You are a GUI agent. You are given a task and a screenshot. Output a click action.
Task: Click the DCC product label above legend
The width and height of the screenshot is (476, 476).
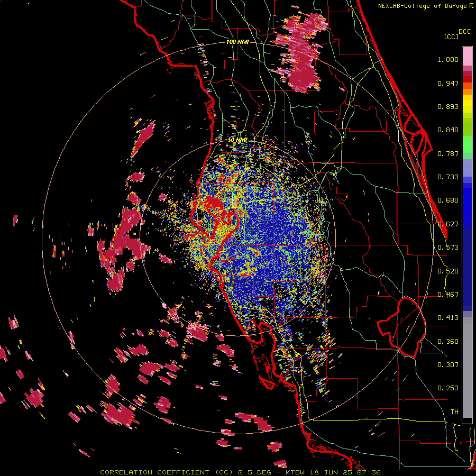pos(464,31)
